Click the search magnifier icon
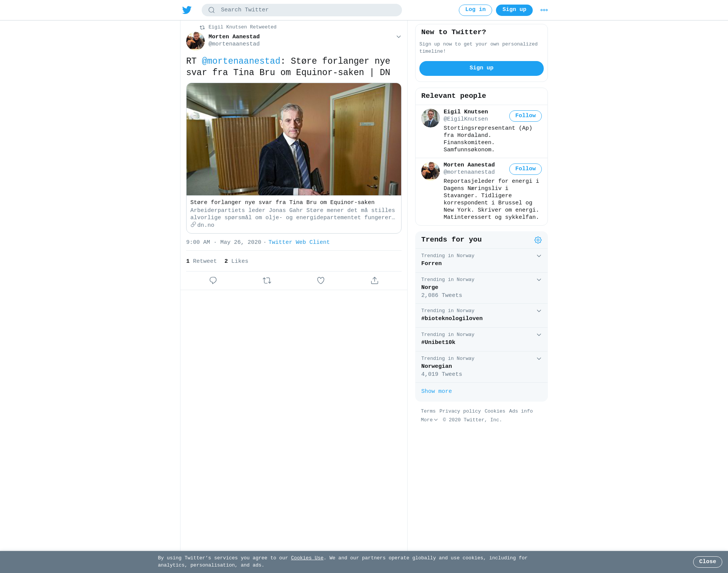Screen dimensions: 728x573 tap(212, 10)
